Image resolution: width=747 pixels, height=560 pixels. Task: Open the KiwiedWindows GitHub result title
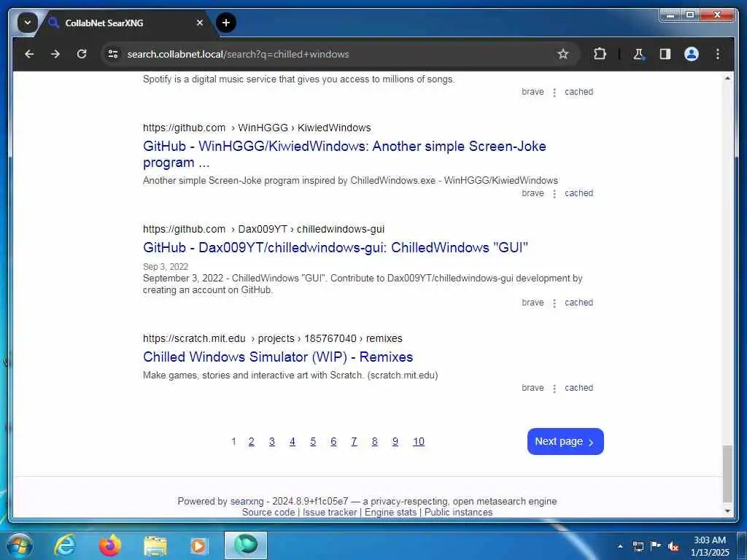coord(344,155)
